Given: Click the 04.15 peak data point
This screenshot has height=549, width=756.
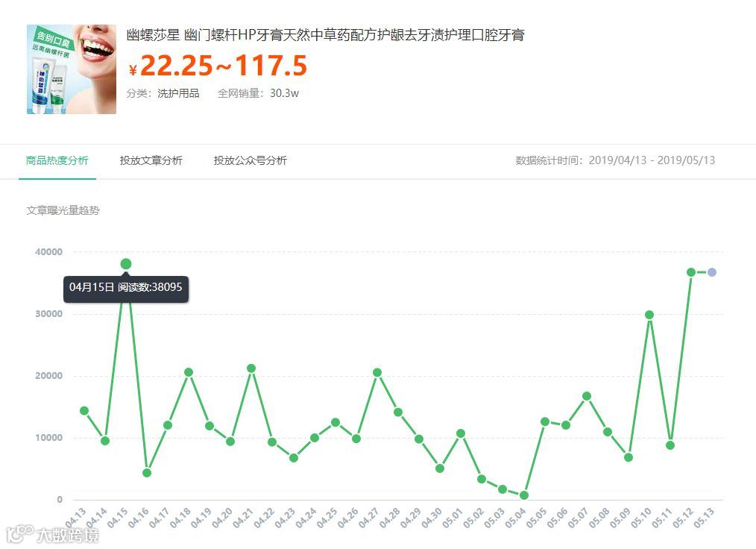Looking at the screenshot, I should (126, 264).
